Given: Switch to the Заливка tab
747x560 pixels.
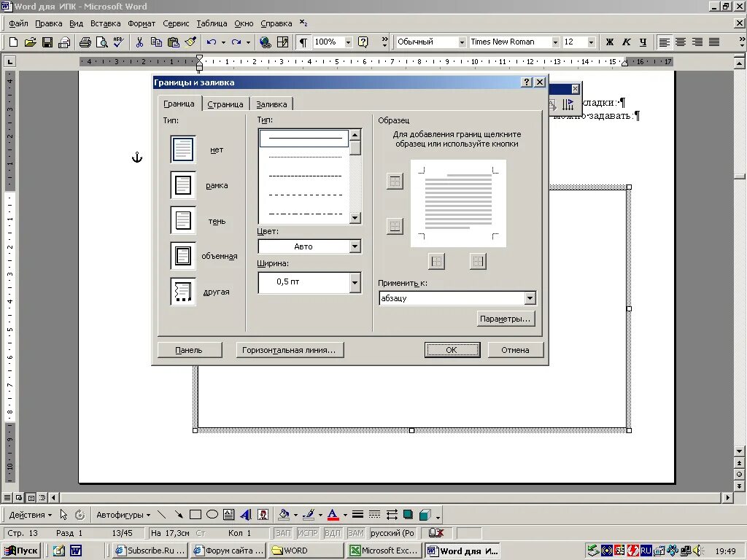Looking at the screenshot, I should pyautogui.click(x=271, y=104).
